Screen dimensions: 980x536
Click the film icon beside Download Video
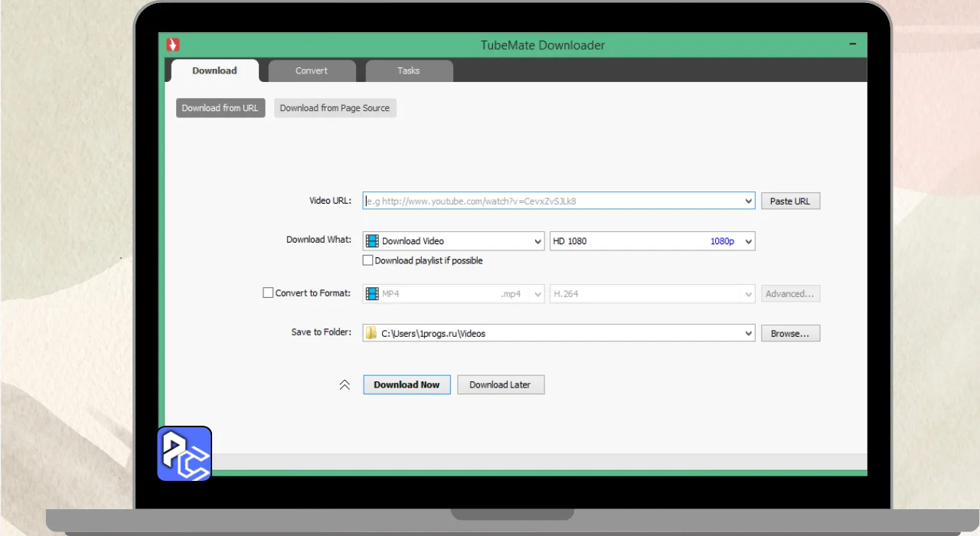[372, 241]
